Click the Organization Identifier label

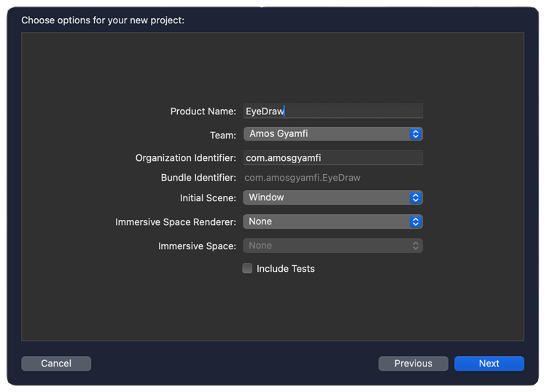[x=186, y=158]
